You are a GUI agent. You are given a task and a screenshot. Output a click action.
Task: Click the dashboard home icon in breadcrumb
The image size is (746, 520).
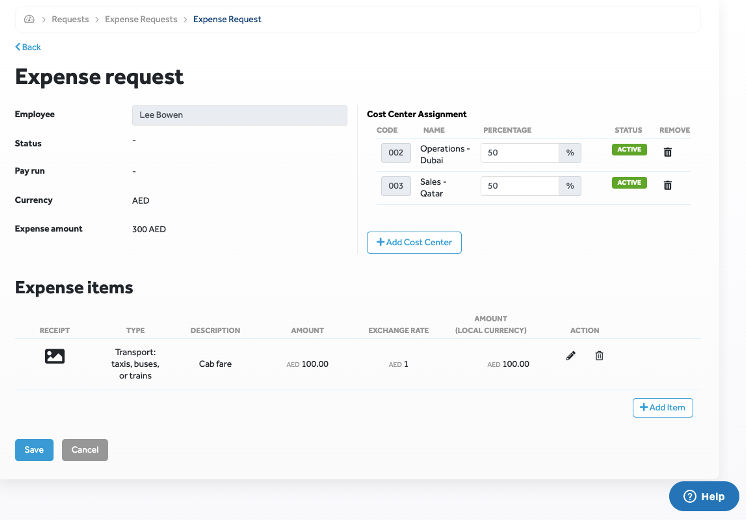[x=29, y=19]
